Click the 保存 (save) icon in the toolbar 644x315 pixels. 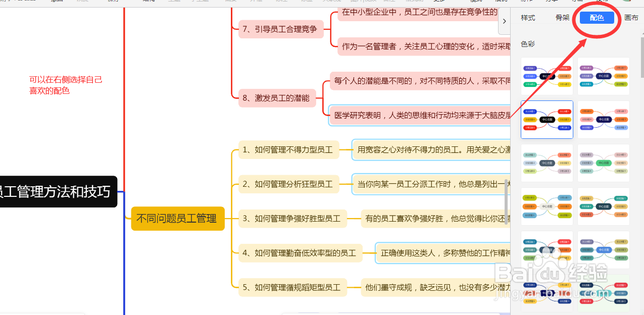point(112,2)
